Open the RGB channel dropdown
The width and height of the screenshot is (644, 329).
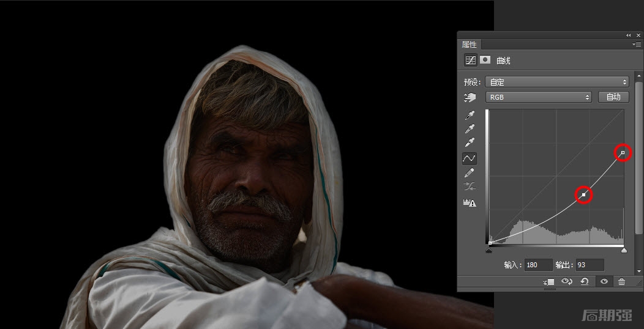(x=539, y=97)
